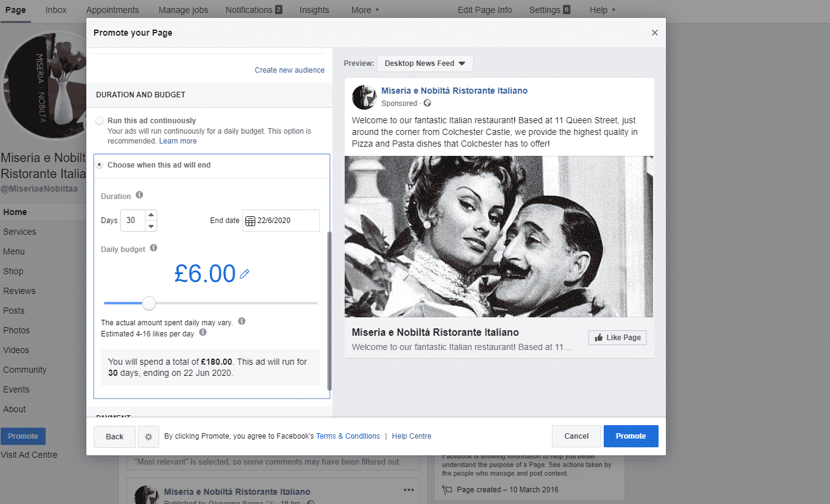Select Choose when this ad will end
Screen dimensions: 830x504
[99, 165]
